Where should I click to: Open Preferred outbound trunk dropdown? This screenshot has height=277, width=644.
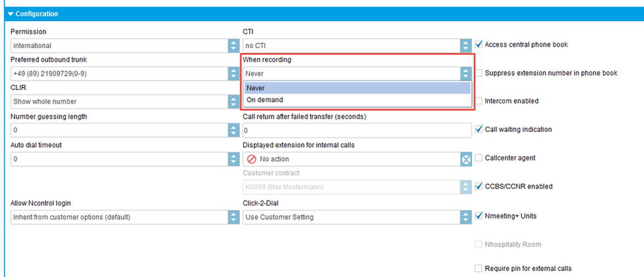(x=125, y=74)
